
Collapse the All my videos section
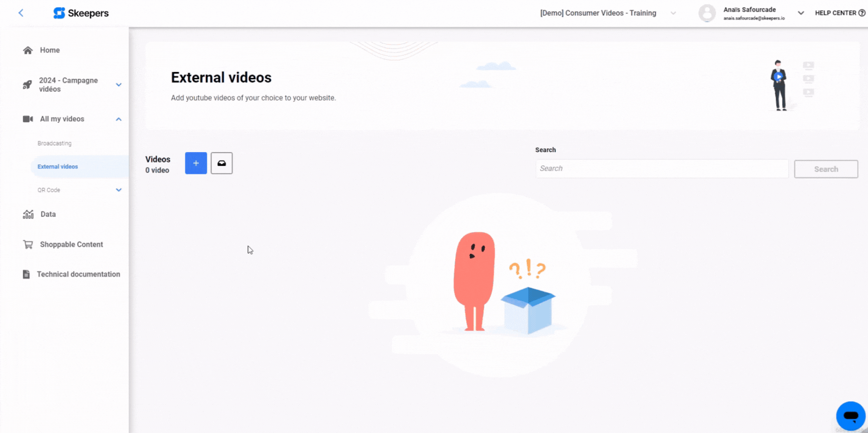pyautogui.click(x=118, y=119)
